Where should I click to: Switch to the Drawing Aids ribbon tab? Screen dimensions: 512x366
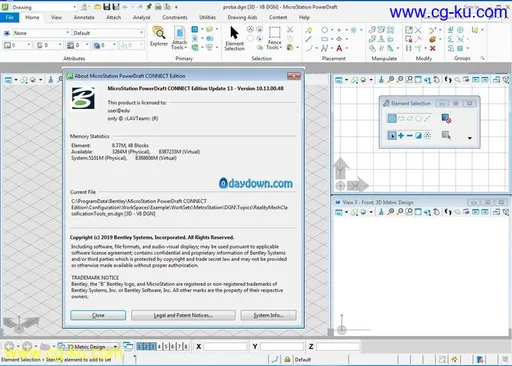(242, 17)
